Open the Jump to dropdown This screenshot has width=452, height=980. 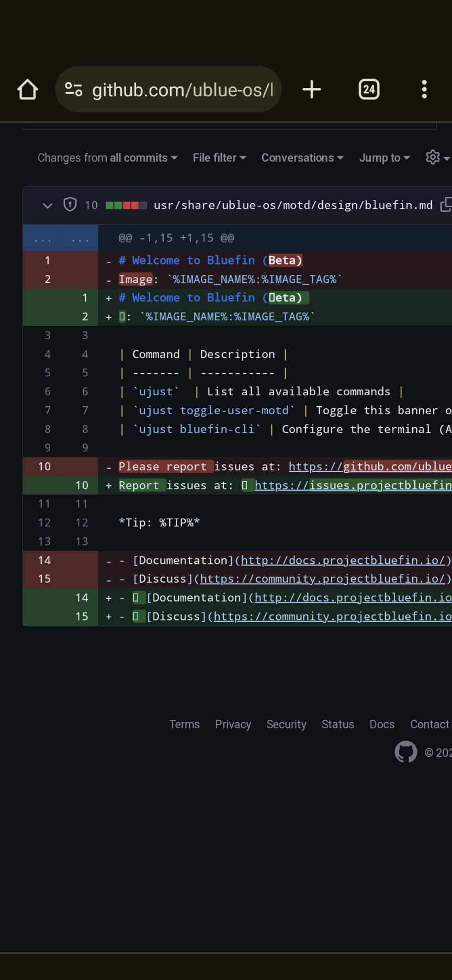click(385, 158)
